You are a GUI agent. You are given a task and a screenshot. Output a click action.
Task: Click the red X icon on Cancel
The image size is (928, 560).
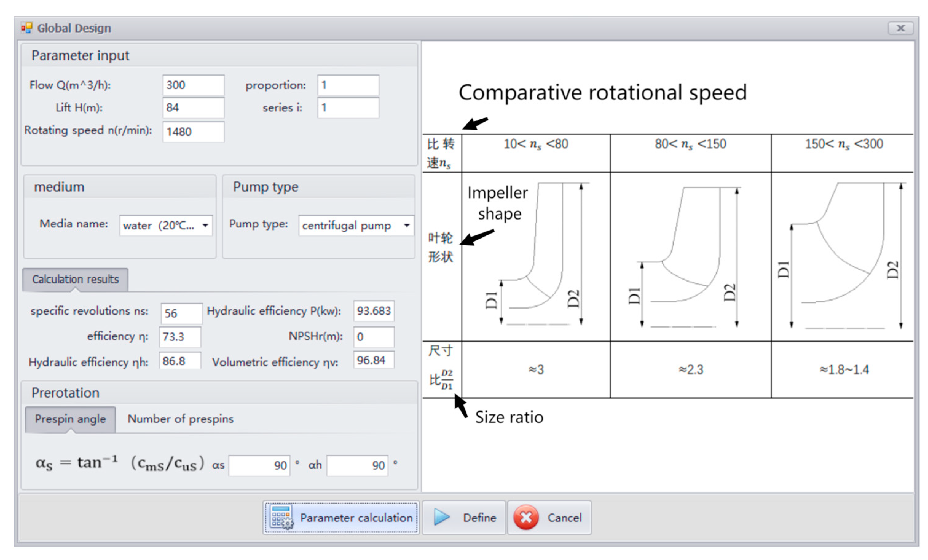pos(526,517)
